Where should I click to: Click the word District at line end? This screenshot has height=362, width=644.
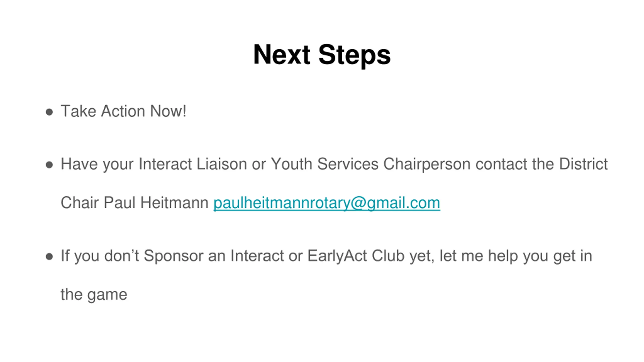(583, 164)
